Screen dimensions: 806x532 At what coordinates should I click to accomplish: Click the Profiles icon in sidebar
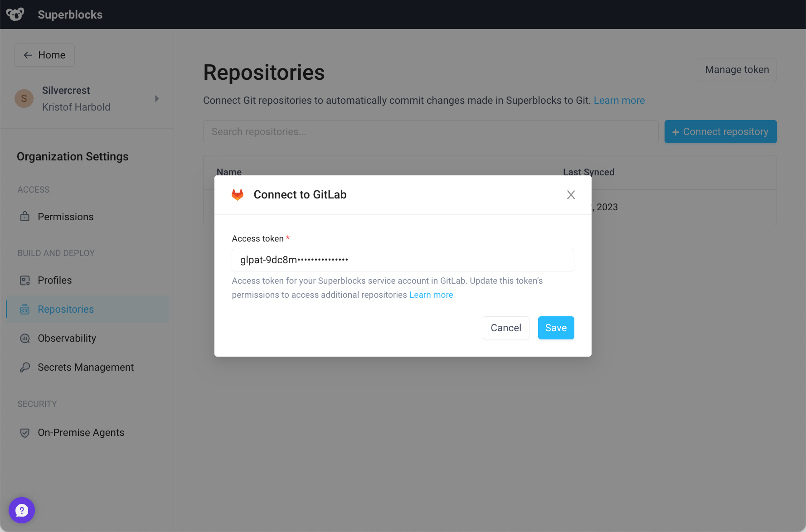[25, 280]
